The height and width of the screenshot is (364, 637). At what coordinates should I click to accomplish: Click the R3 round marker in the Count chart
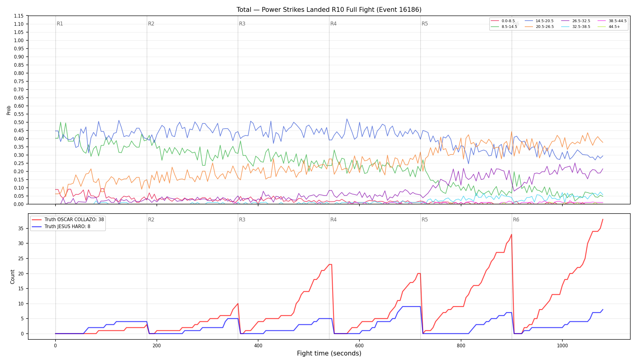(x=242, y=220)
